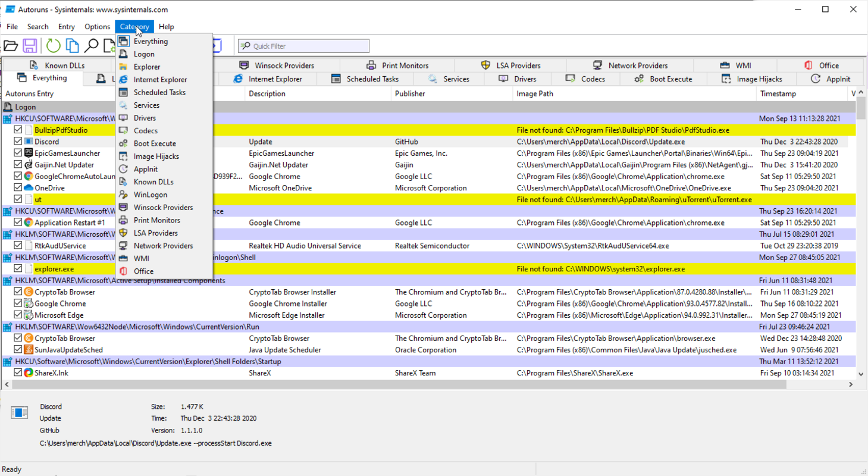Open a saved Autoruns file
This screenshot has height=476, width=868.
pos(11,46)
